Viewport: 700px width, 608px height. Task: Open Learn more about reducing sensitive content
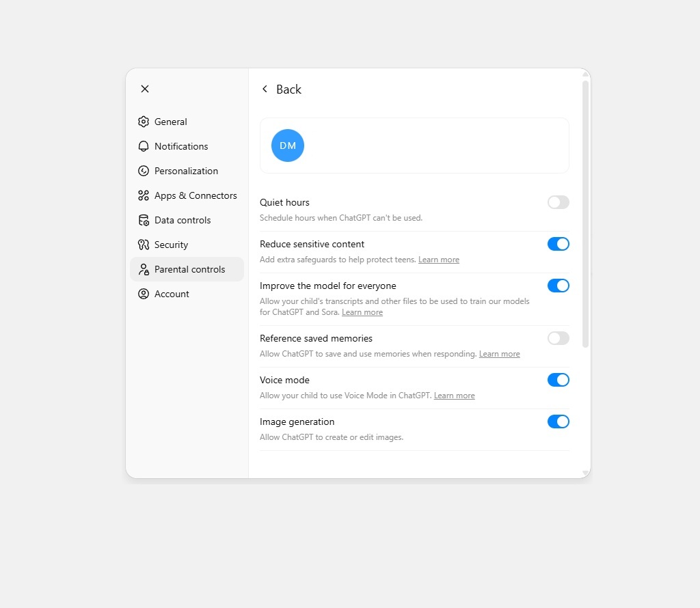pyautogui.click(x=438, y=260)
